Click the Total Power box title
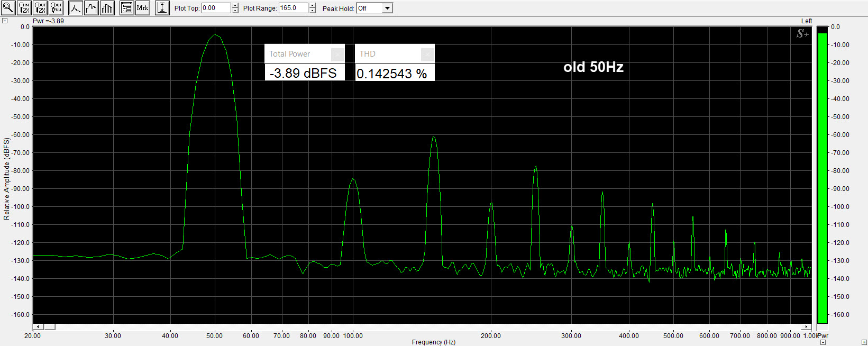The height and width of the screenshot is (346, 868). click(289, 54)
